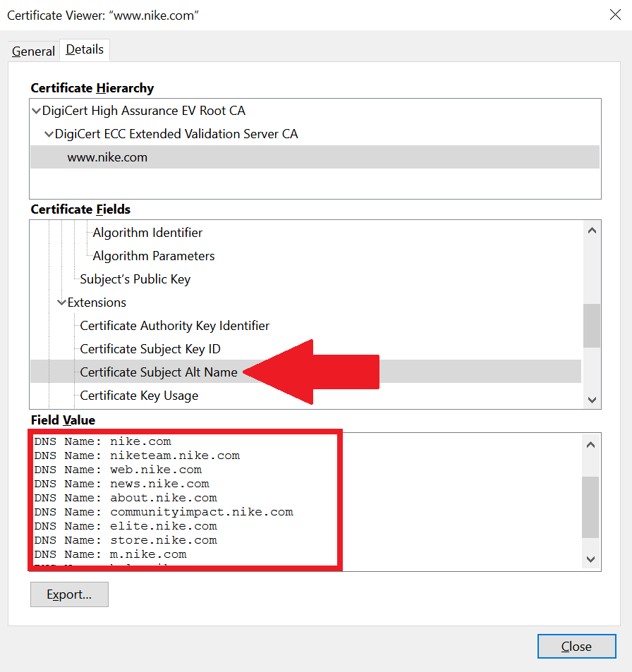Click DNS Name about.nike.com line

point(126,498)
